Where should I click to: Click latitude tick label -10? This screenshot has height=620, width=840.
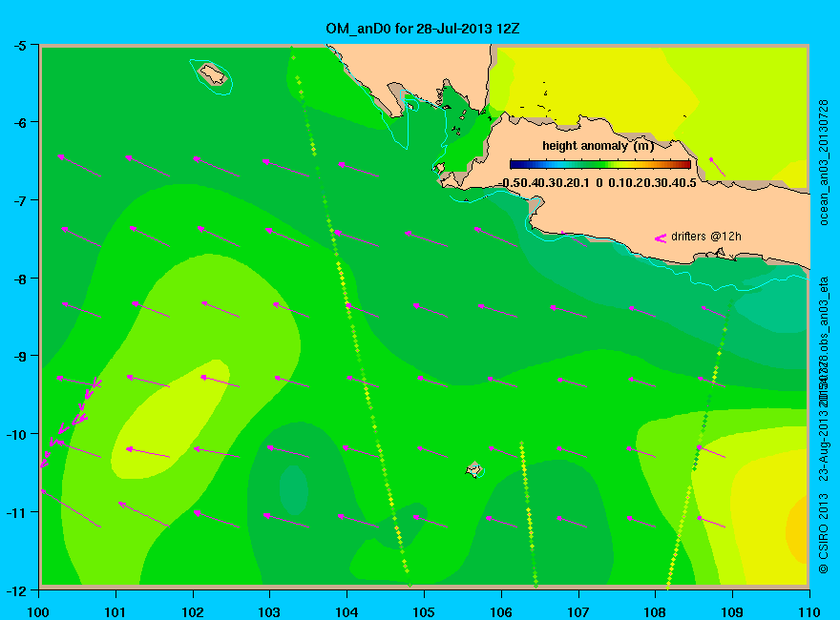point(16,434)
